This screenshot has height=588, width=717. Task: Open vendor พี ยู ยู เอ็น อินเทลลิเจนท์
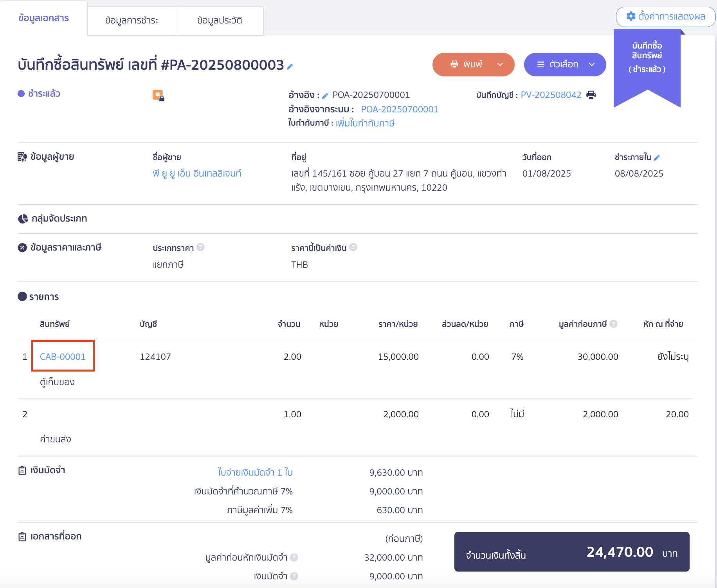[x=197, y=173]
